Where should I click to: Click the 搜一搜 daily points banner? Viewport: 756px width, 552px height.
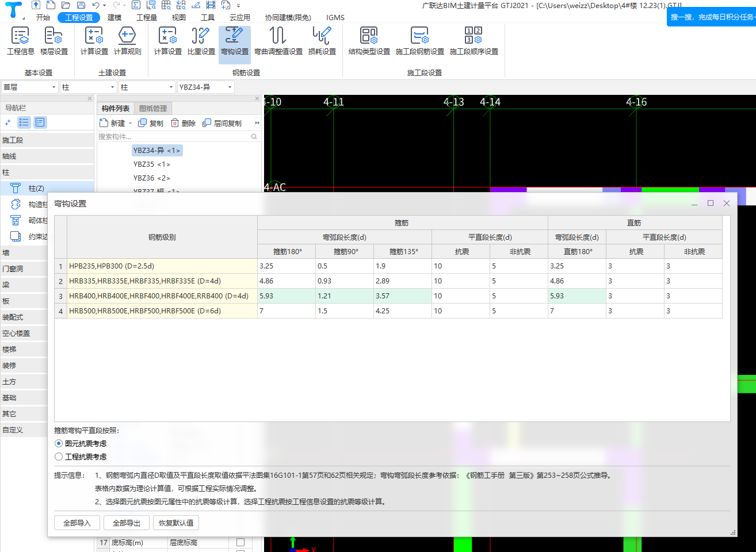pyautogui.click(x=712, y=17)
